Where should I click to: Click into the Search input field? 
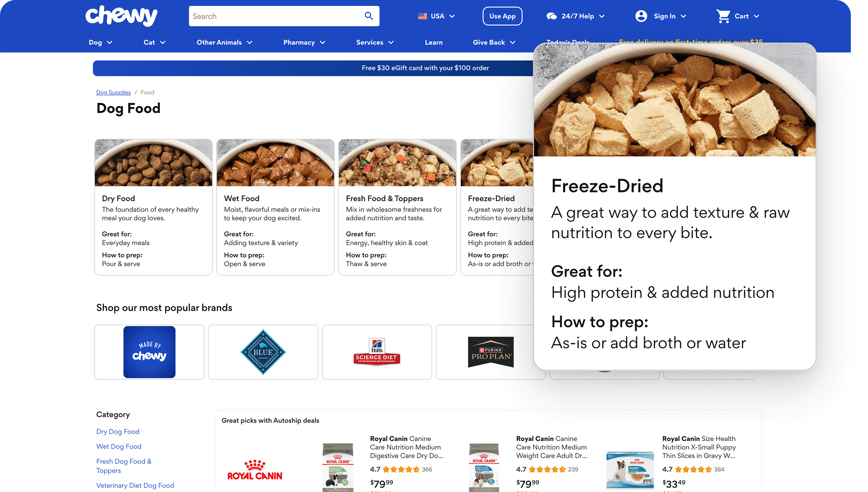[275, 16]
